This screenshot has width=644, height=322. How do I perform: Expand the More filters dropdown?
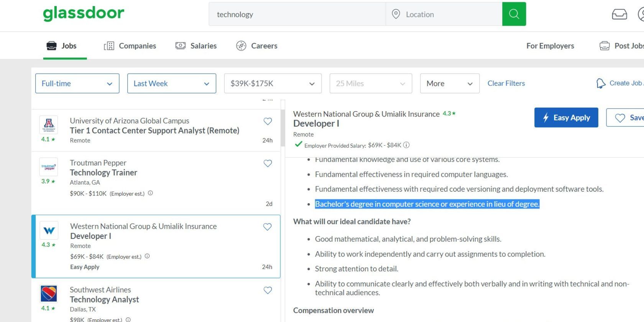pos(449,84)
